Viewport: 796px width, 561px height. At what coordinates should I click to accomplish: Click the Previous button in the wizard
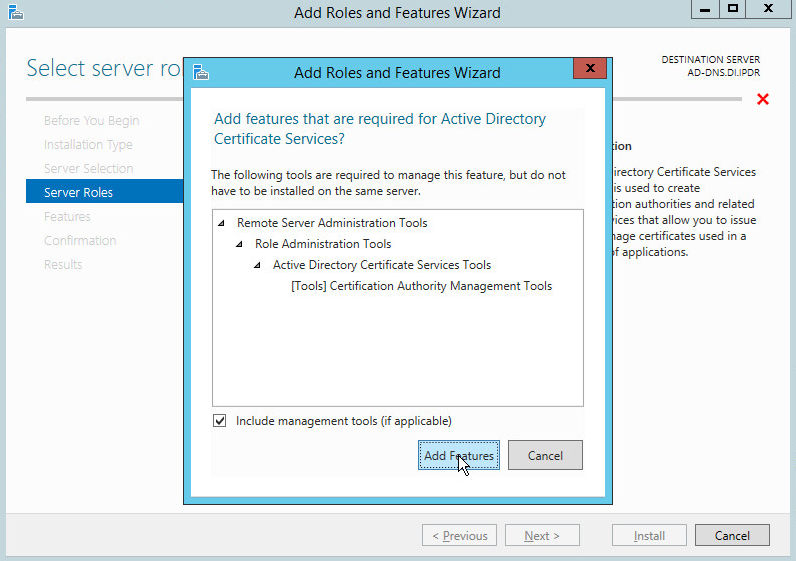point(459,536)
